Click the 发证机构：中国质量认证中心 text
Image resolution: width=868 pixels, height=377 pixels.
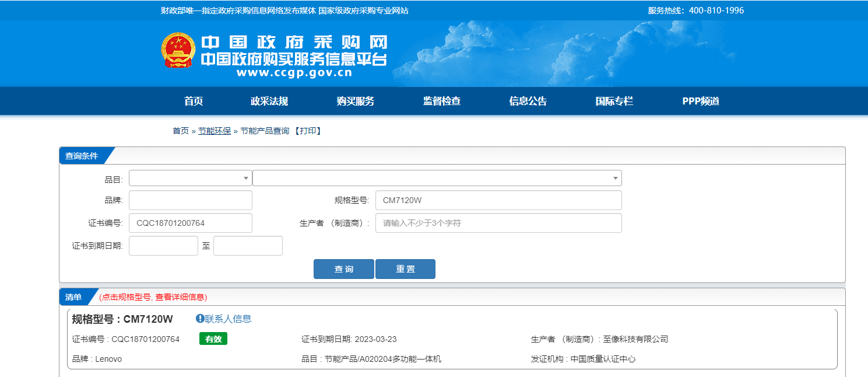click(584, 359)
